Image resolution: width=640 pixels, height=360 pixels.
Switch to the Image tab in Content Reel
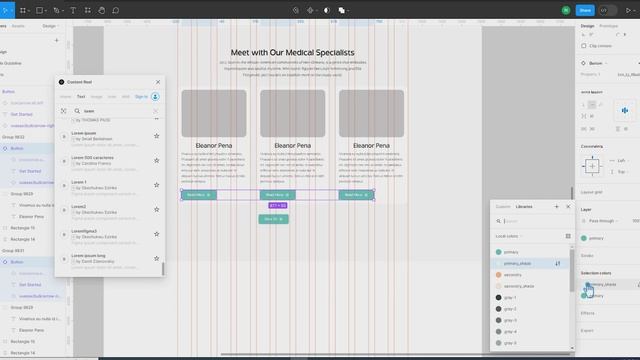pyautogui.click(x=96, y=97)
